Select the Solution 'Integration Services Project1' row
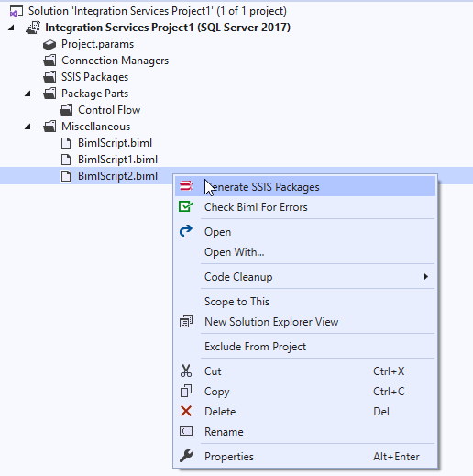Screen dimensions: 473x476 [x=158, y=11]
